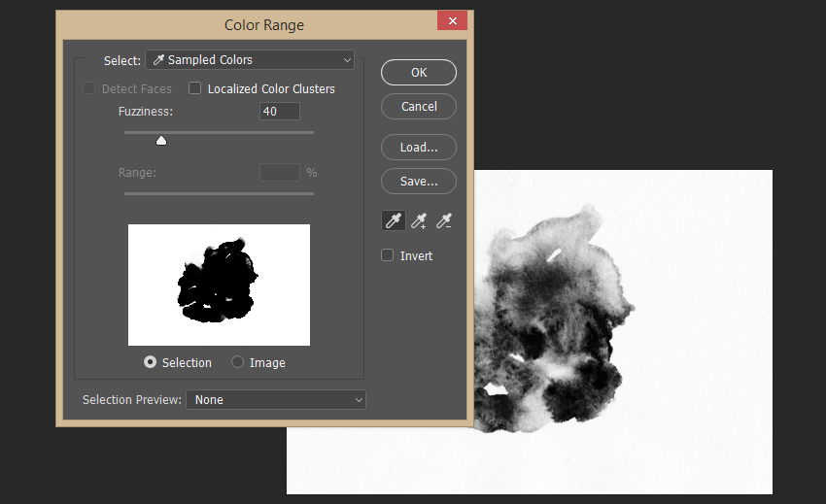826x504 pixels.
Task: Expand the Selection Preview dropdown
Action: pyautogui.click(x=277, y=399)
